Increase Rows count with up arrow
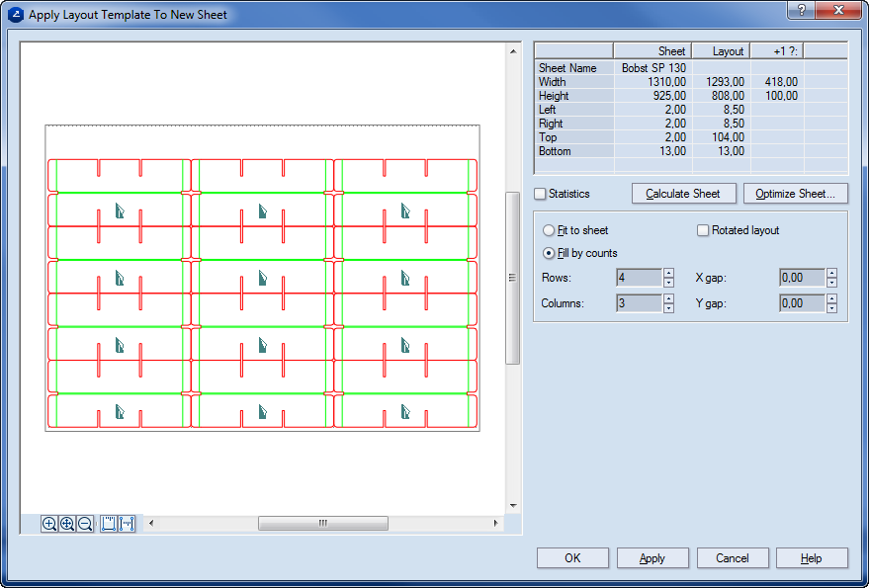869x588 pixels. click(x=668, y=273)
